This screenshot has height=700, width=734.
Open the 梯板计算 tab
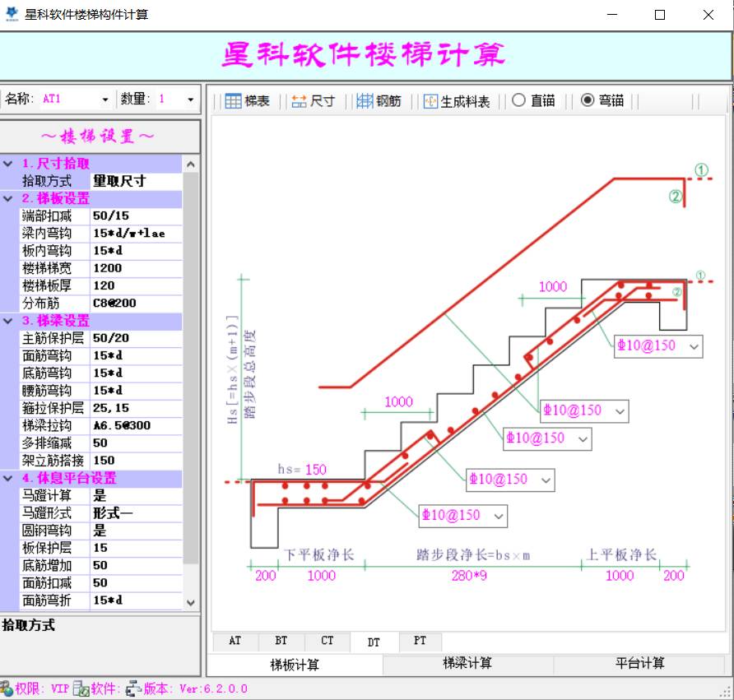pyautogui.click(x=295, y=665)
